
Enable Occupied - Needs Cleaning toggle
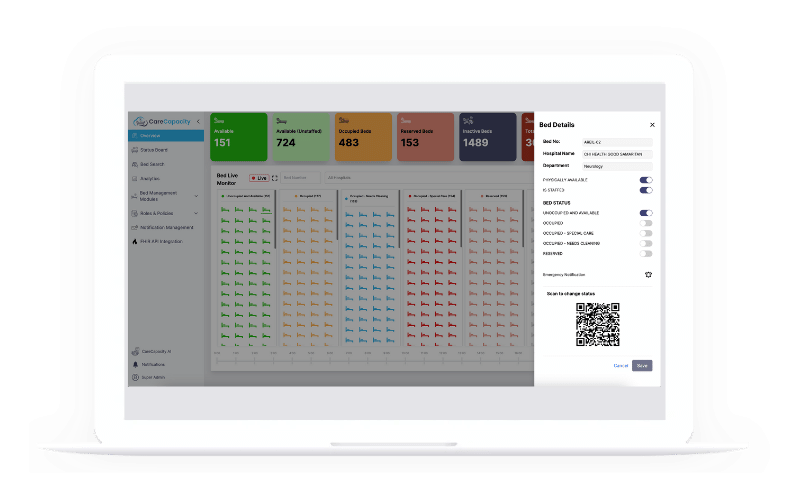[646, 243]
